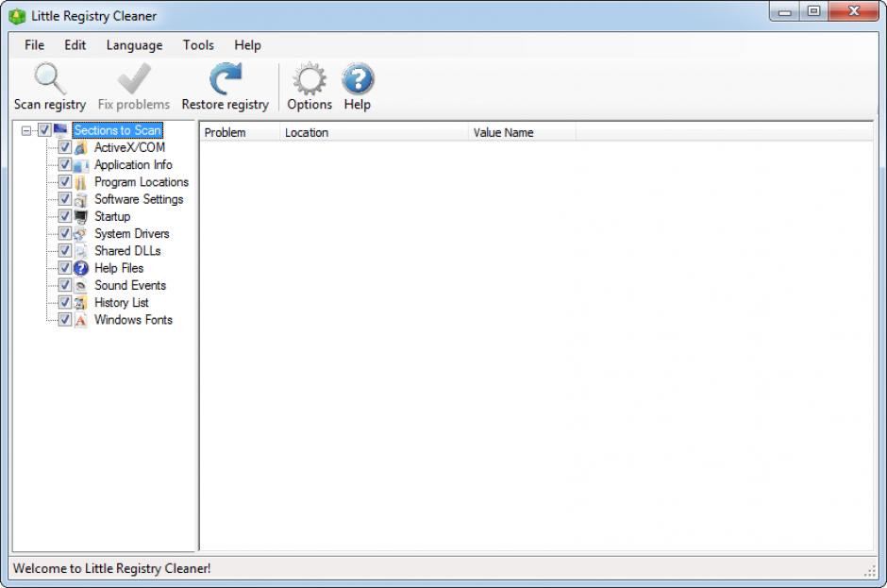This screenshot has width=887, height=588.
Task: Click the Application Info section icon
Action: point(81,165)
